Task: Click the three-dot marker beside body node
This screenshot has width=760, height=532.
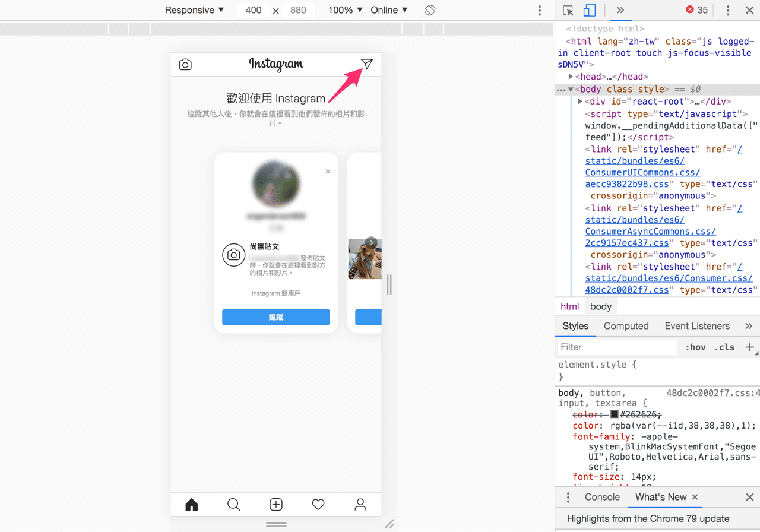Action: (561, 90)
